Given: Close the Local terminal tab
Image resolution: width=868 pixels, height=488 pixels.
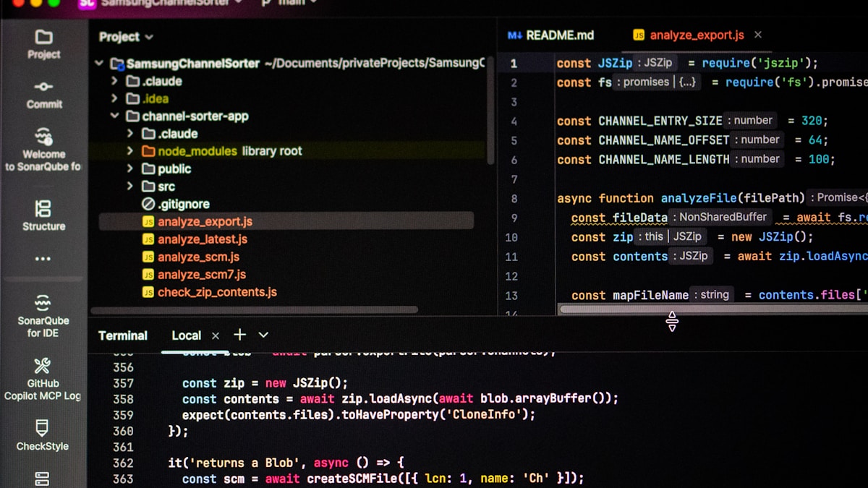Looking at the screenshot, I should [215, 335].
